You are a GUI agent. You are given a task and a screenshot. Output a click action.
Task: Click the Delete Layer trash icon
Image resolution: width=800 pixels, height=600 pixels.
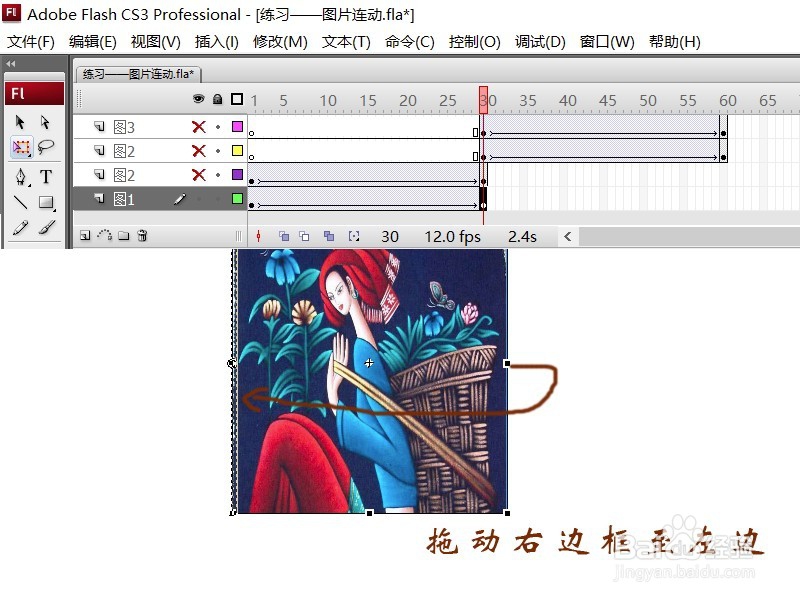(x=142, y=235)
